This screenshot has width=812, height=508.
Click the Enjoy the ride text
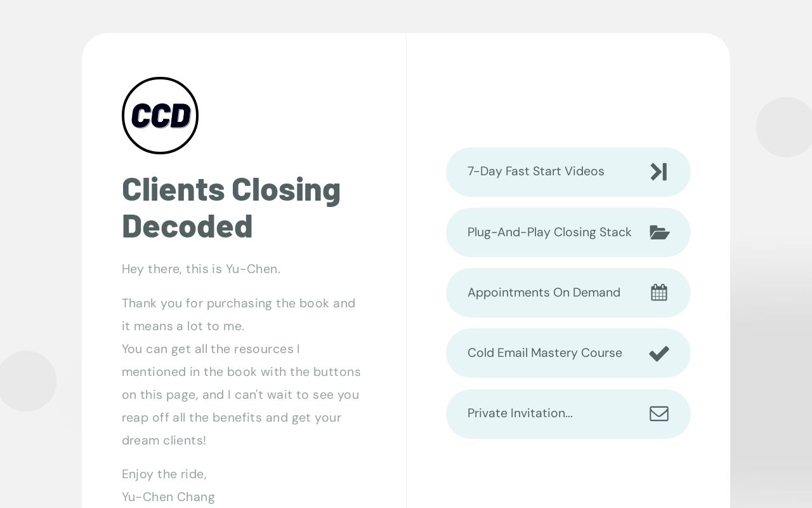coord(164,474)
